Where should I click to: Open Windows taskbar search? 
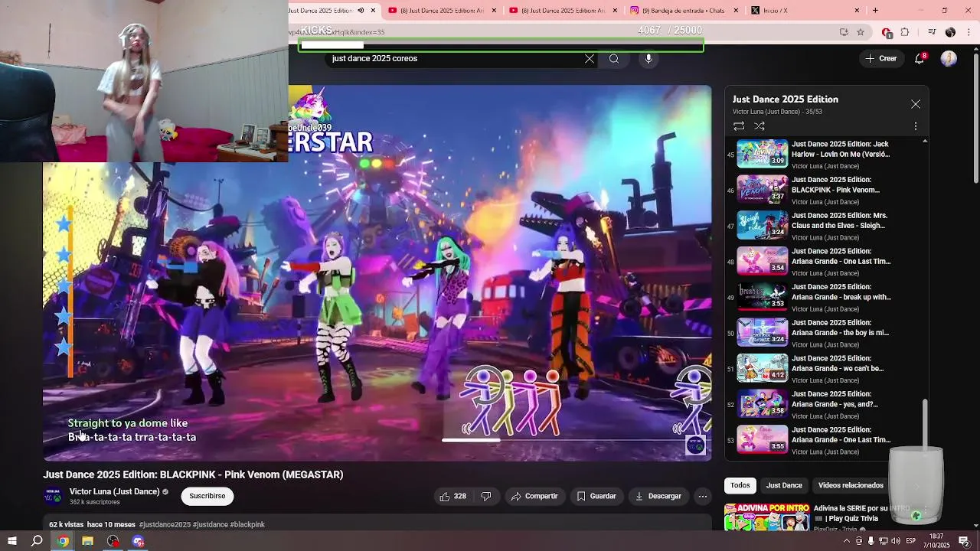point(37,541)
